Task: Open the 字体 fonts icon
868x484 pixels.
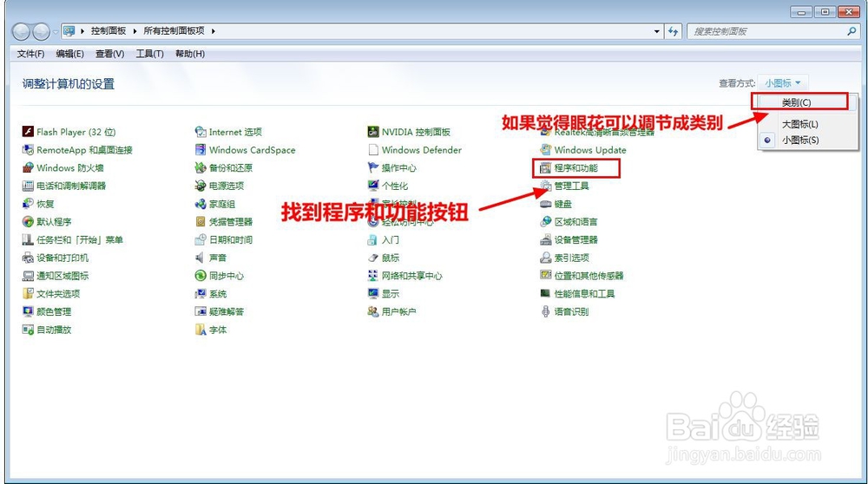Action: tap(201, 330)
